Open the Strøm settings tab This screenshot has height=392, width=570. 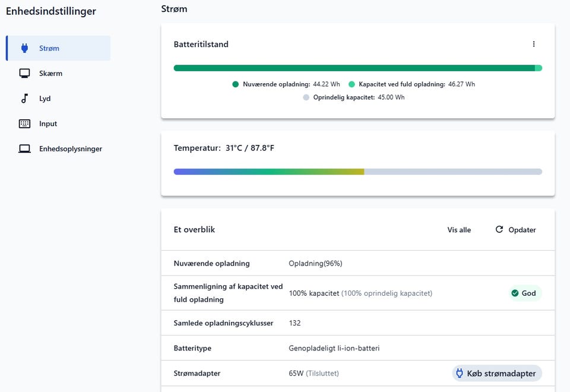tap(49, 49)
